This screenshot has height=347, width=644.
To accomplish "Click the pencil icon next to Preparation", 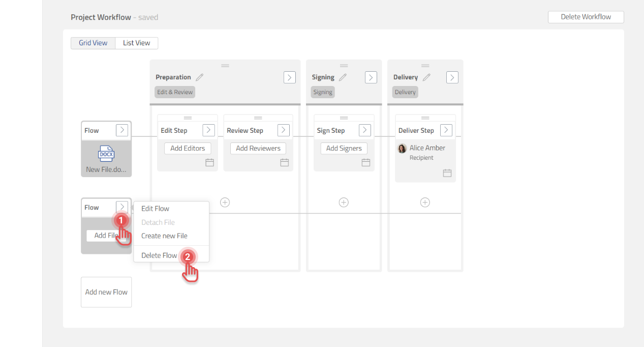I will (200, 77).
